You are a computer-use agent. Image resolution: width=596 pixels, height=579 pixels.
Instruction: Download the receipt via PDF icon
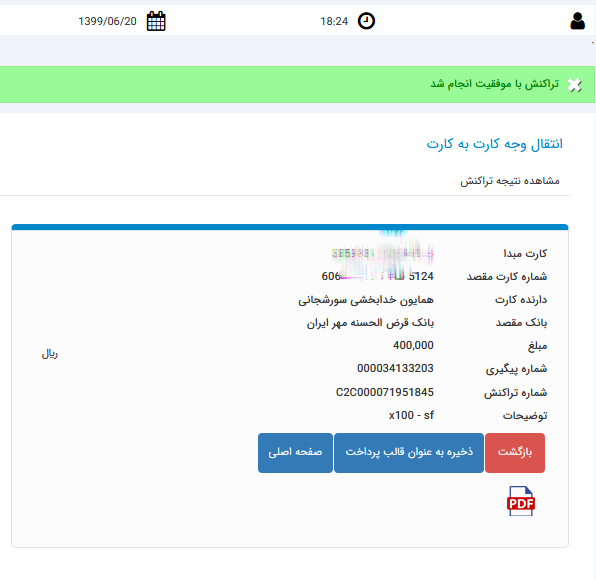point(521,501)
